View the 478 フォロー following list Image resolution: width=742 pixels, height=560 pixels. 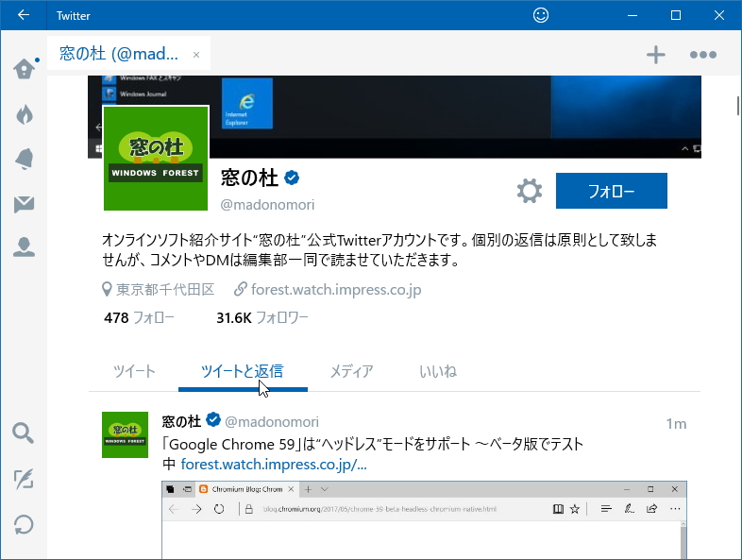139,317
